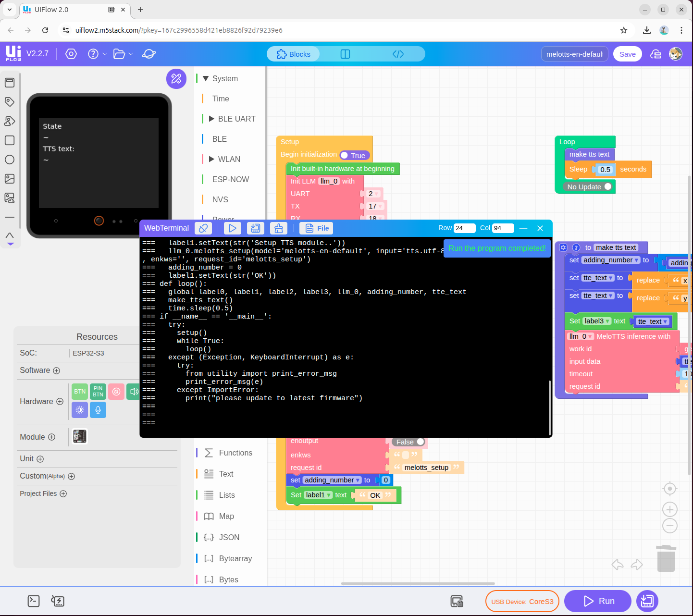Select the BTN hardware icon

coord(80,392)
